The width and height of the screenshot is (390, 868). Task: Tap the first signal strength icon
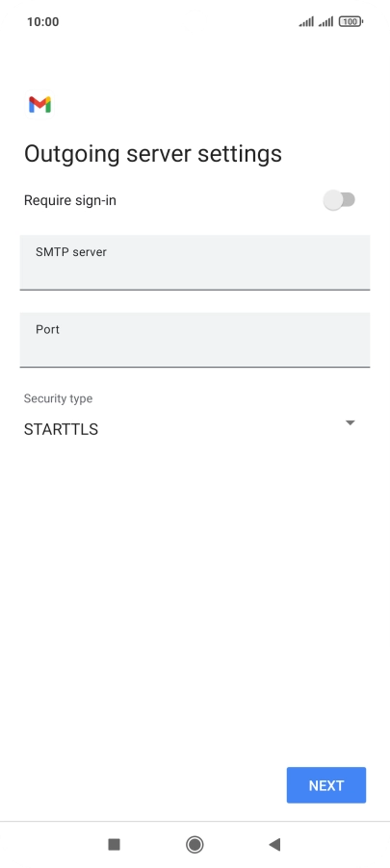click(x=306, y=21)
